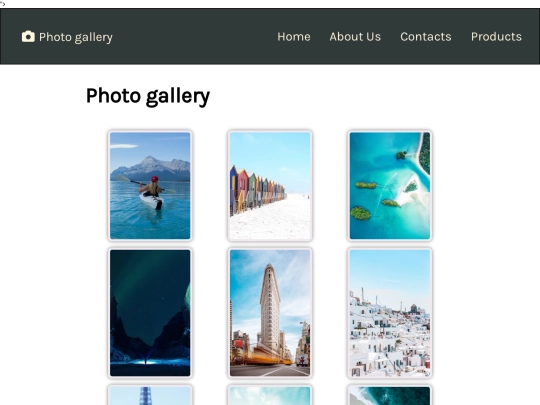Screen dimensions: 540x405
Task: Open the colorful beach huts photo
Action: [270, 186]
